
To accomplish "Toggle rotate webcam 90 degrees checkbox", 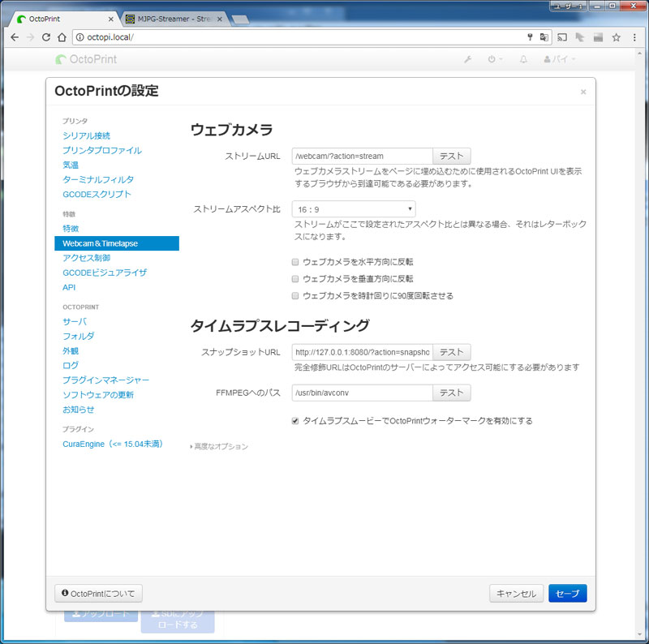I will (x=295, y=296).
